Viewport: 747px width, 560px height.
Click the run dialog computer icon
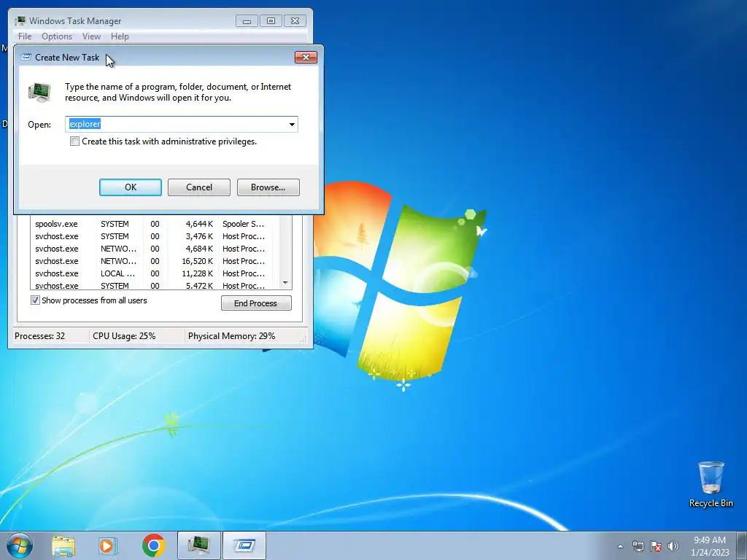[39, 93]
